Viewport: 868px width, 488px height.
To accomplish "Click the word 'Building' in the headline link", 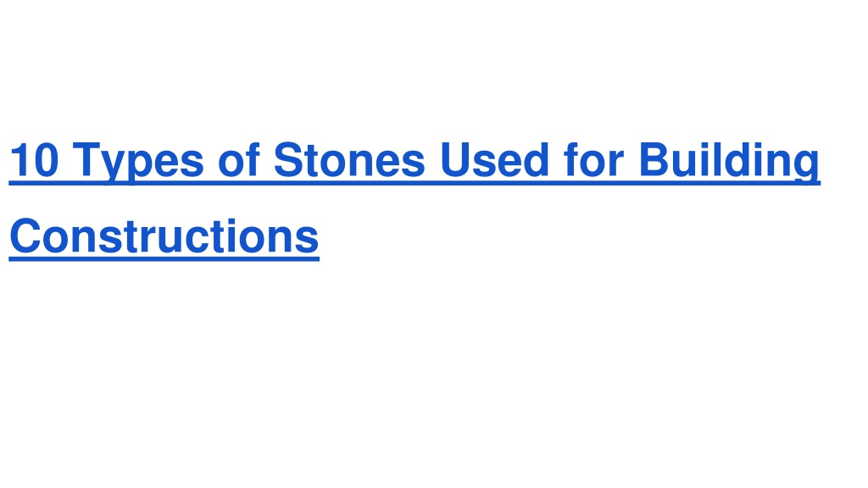I will pos(729,160).
